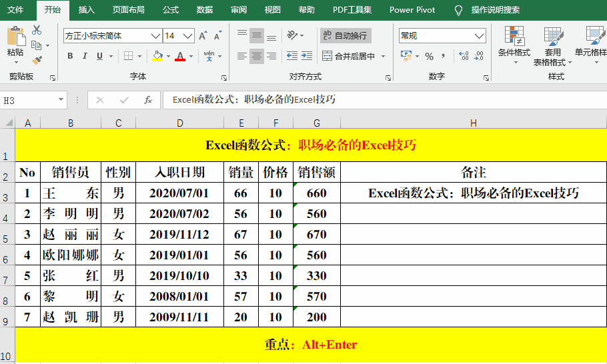The width and height of the screenshot is (607, 364).
Task: Click decrease decimal places icon
Action: point(479,56)
